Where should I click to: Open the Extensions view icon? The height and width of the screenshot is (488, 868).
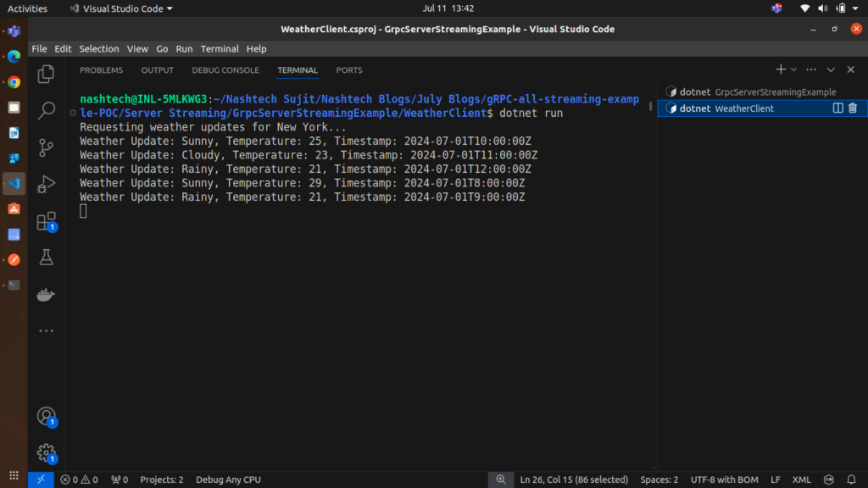[x=47, y=221]
